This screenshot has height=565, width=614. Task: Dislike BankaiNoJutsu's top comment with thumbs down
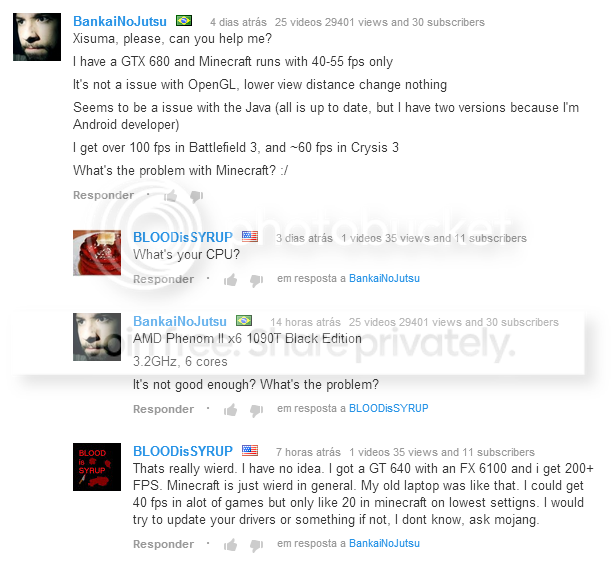(x=197, y=196)
